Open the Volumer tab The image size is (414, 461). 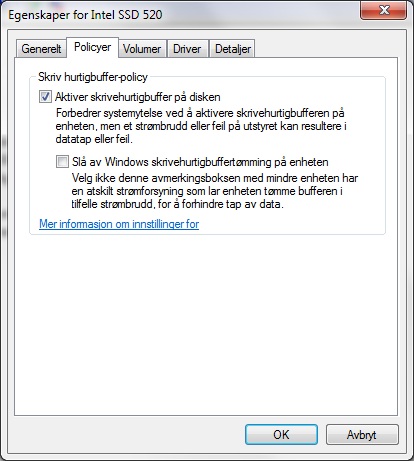pyautogui.click(x=142, y=49)
